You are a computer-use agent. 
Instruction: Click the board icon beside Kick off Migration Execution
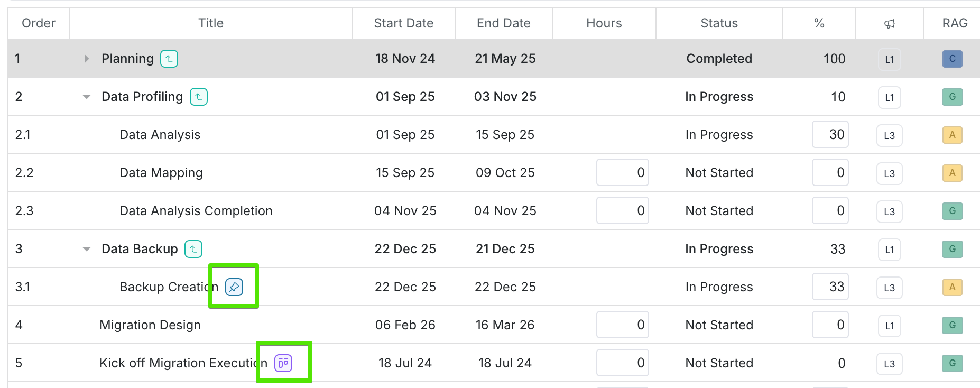[283, 363]
